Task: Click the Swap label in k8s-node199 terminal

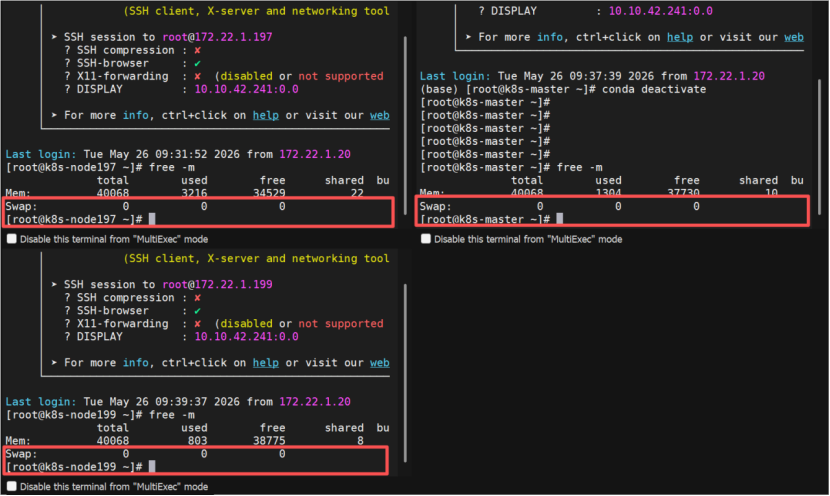Action: pyautogui.click(x=21, y=454)
